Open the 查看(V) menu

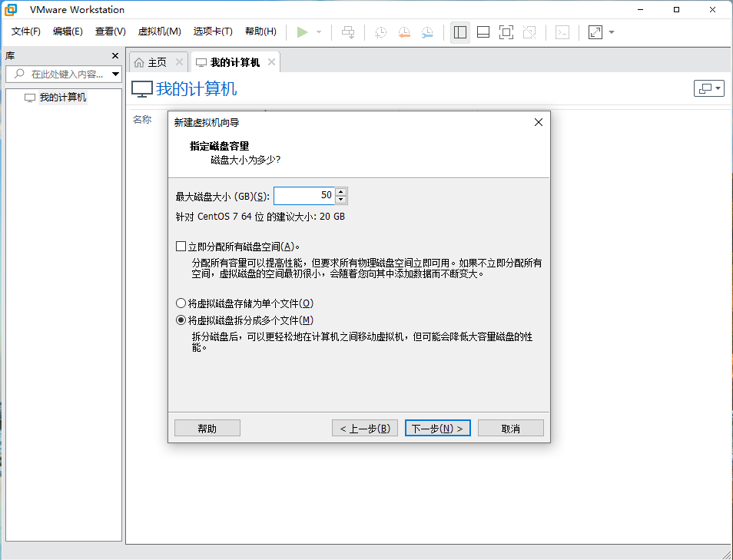click(x=111, y=31)
